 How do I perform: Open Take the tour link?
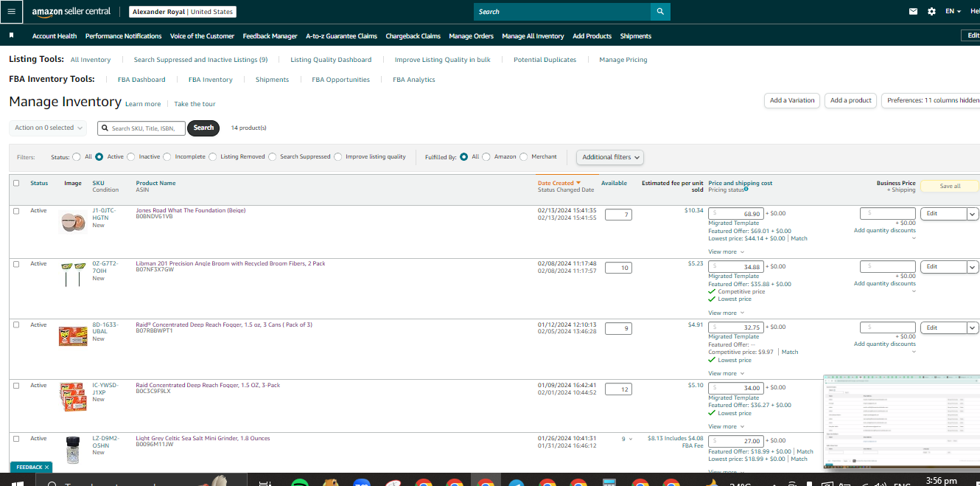tap(195, 104)
